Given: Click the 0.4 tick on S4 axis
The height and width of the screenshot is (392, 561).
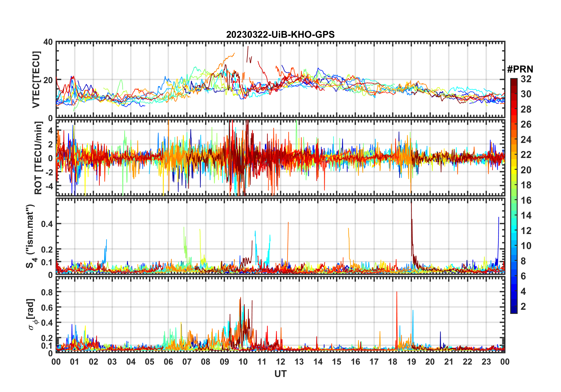Looking at the screenshot, I should pyautogui.click(x=47, y=224).
